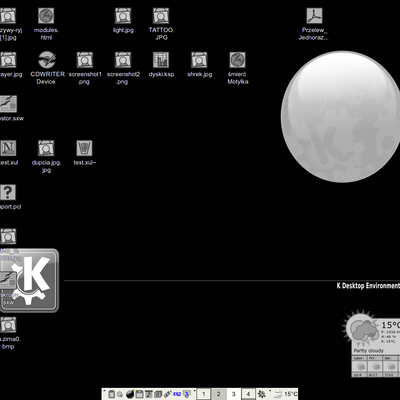400x400 pixels.
Task: Switch to virtual desktop 2
Action: coord(218,394)
